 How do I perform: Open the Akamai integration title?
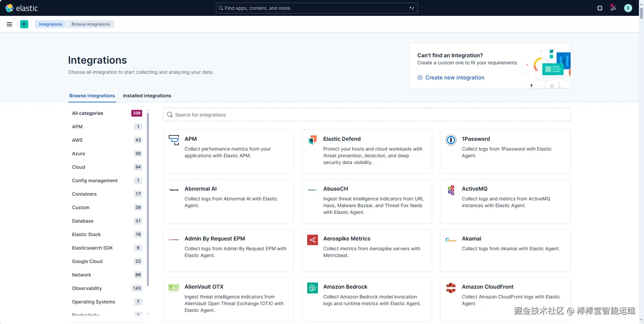472,238
